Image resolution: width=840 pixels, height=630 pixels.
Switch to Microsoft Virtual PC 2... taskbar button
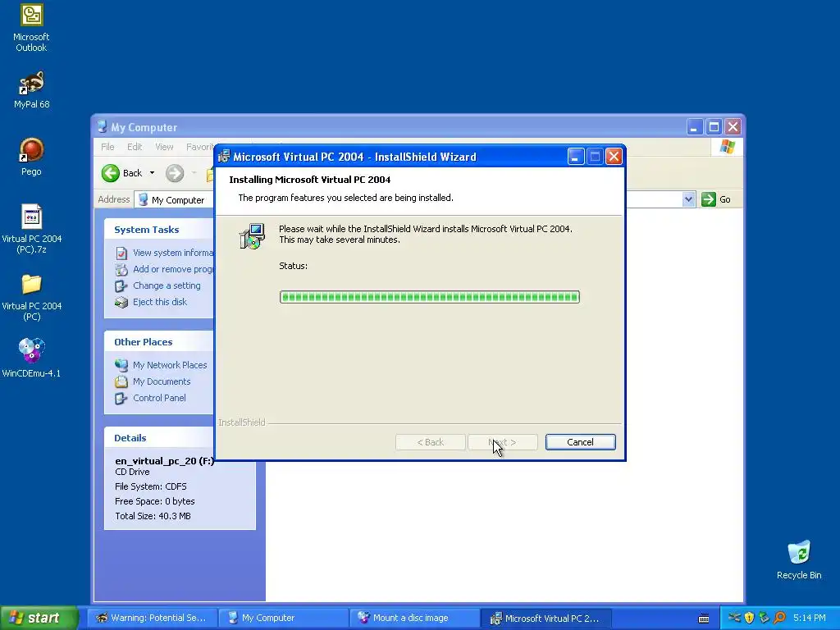546,618
